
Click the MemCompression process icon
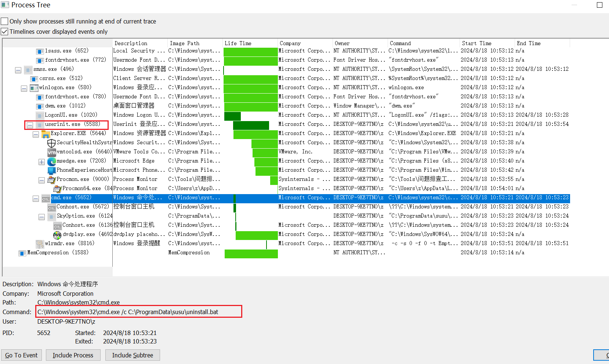coord(23,253)
